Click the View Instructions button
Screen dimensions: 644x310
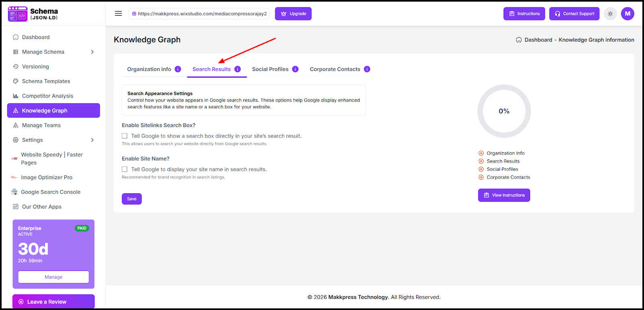[504, 195]
